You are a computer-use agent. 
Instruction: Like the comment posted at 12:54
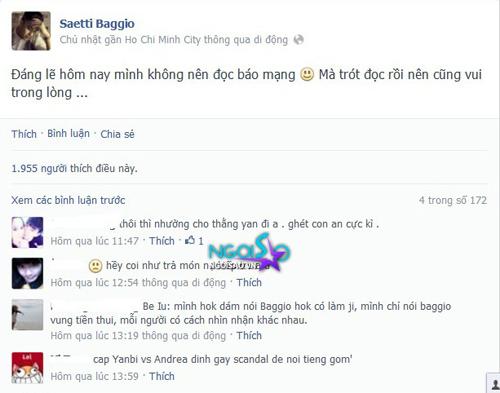click(249, 282)
